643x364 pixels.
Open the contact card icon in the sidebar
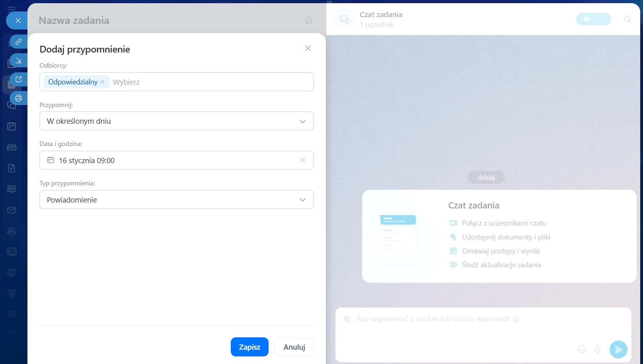(x=12, y=251)
